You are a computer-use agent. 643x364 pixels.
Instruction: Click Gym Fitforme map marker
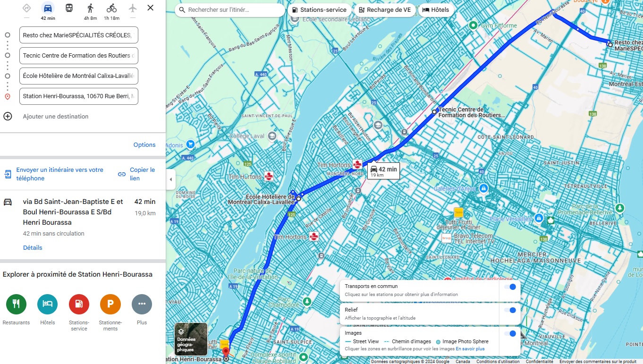[474, 25]
